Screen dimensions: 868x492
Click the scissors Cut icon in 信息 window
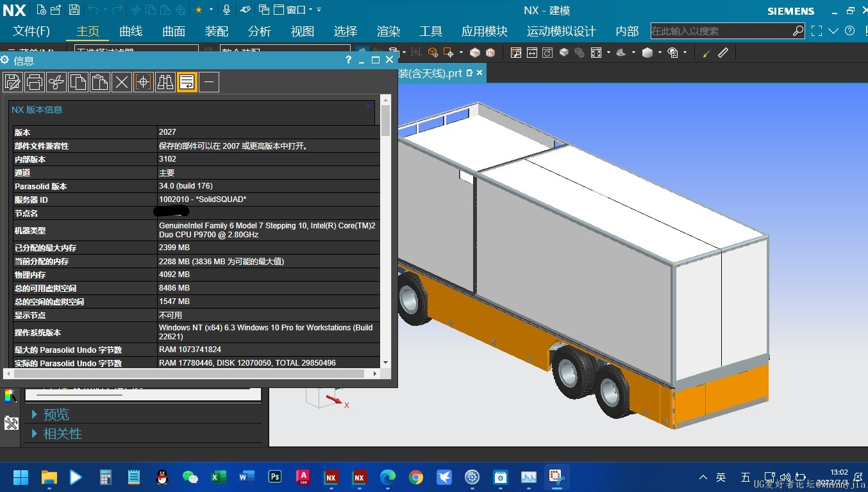coord(56,82)
